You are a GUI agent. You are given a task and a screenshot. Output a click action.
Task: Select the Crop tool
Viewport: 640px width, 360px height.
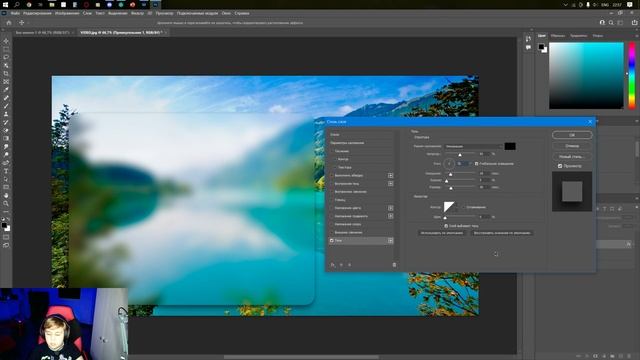6,73
